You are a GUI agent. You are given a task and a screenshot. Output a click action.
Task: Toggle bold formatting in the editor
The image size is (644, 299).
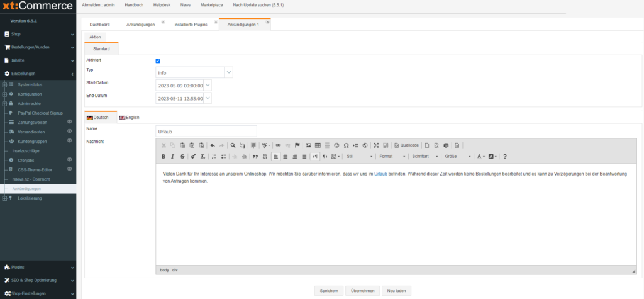coord(164,156)
